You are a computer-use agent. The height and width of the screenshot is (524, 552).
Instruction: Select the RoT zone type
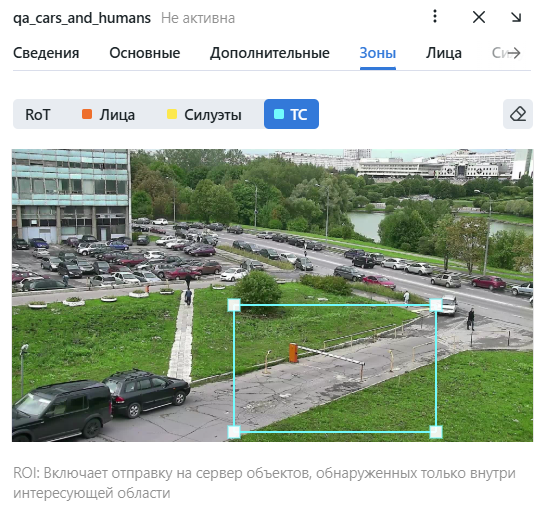(x=38, y=114)
